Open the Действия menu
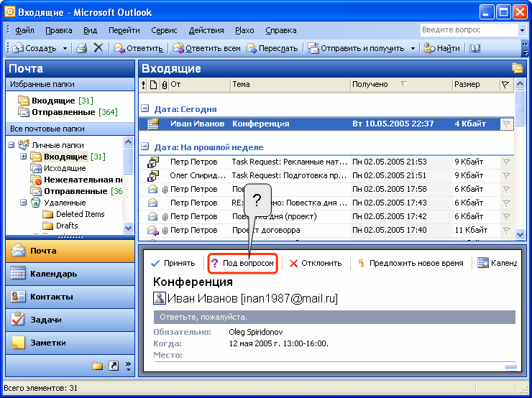532x398 pixels. click(x=206, y=30)
